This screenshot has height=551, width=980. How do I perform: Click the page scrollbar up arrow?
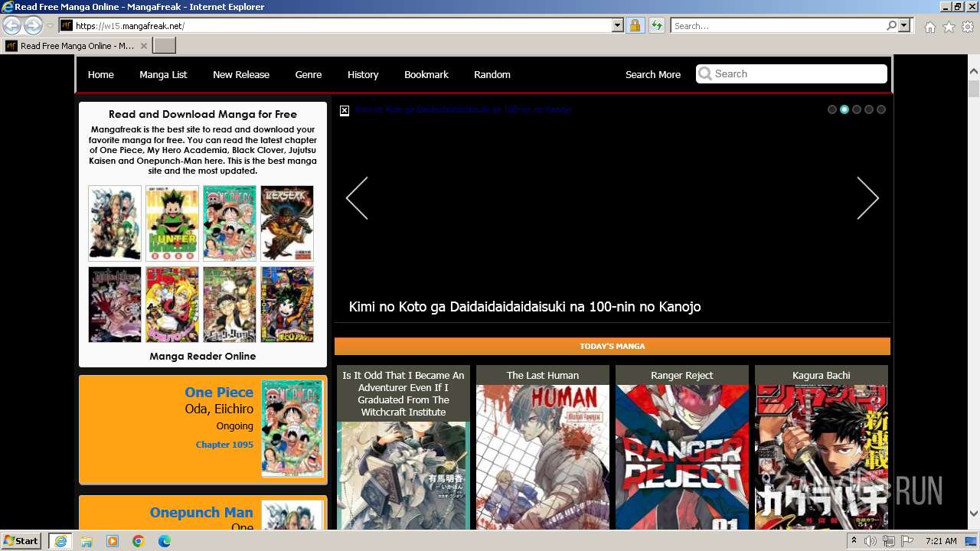974,71
